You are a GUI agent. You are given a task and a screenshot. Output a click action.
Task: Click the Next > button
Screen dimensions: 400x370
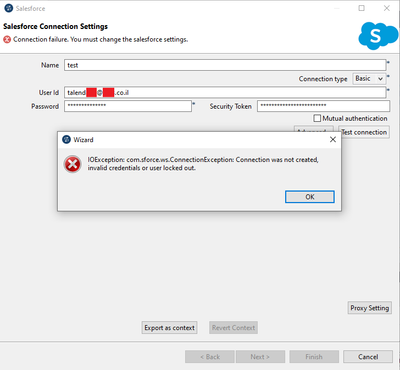click(x=260, y=357)
